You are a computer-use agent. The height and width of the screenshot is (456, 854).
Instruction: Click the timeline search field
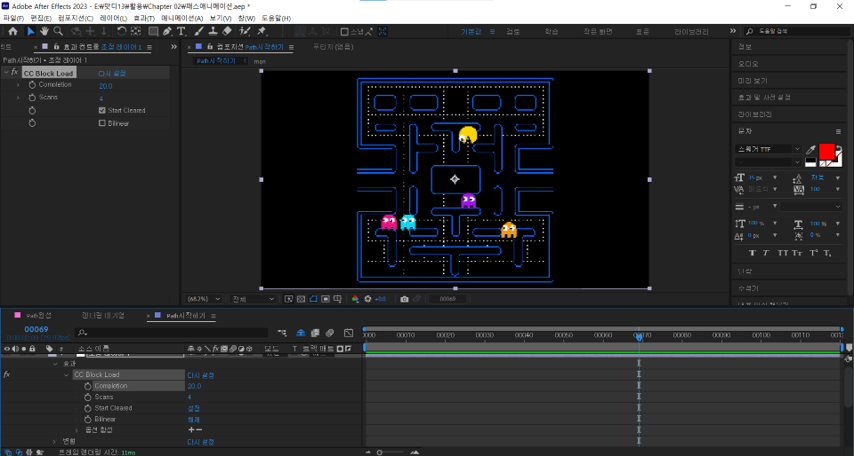[x=172, y=332]
